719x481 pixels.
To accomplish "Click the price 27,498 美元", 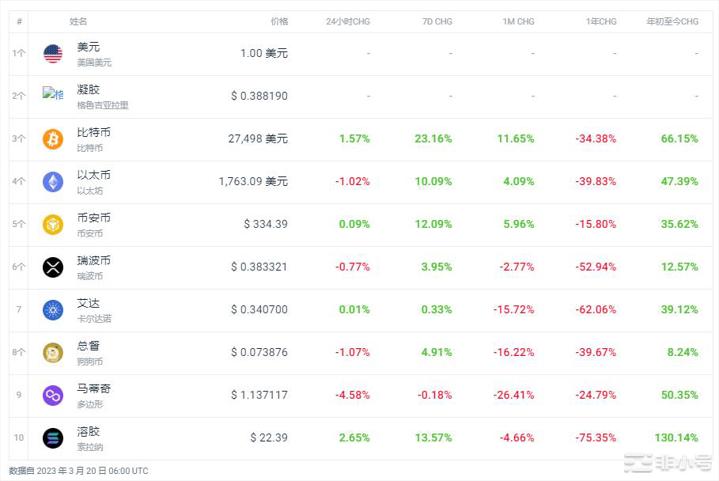I will 258,138.
